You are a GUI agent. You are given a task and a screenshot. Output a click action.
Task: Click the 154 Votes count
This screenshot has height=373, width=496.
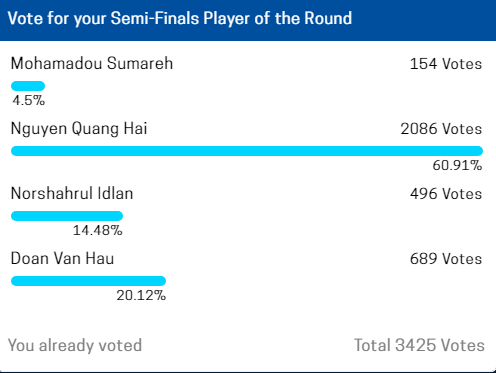point(446,64)
